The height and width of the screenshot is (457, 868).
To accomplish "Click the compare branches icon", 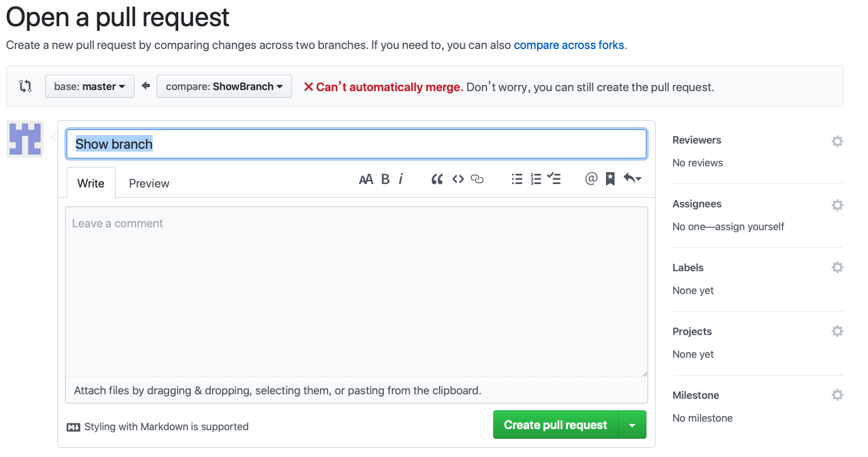I will pyautogui.click(x=25, y=87).
